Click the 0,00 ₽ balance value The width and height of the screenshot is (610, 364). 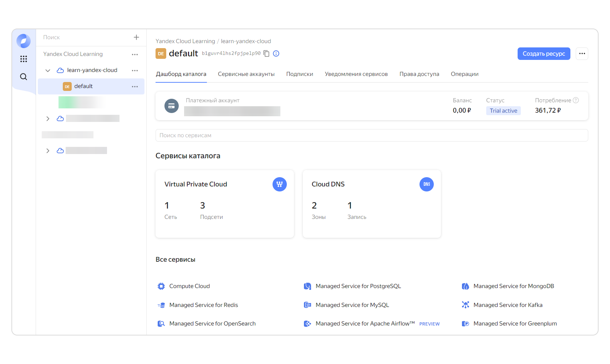click(462, 111)
